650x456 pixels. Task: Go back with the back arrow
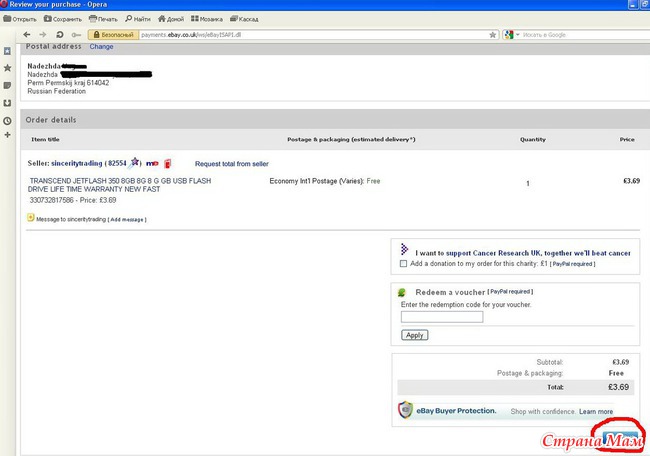click(27, 35)
